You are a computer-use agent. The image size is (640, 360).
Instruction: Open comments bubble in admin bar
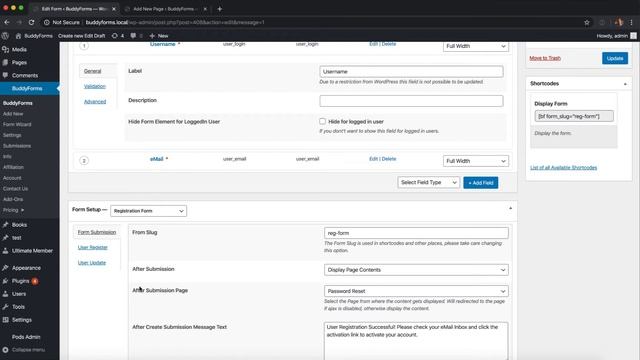tap(136, 36)
